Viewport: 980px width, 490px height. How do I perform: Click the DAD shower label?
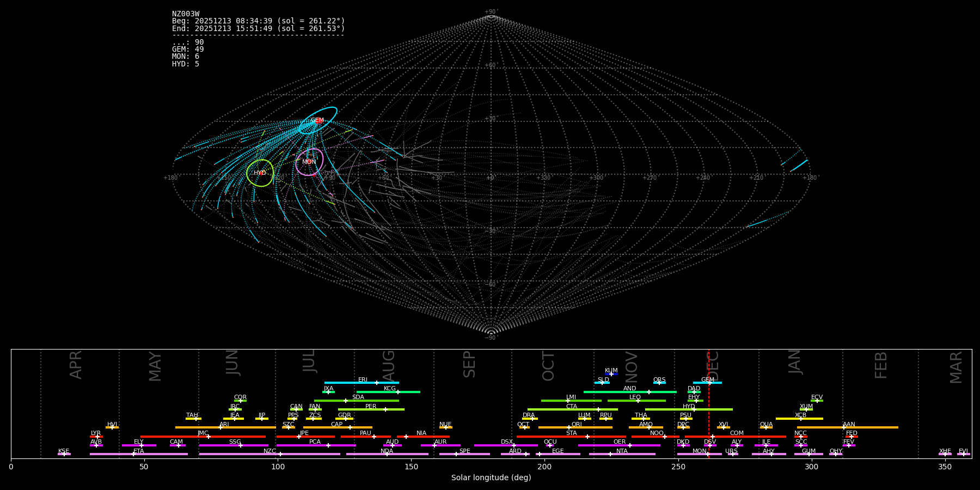pyautogui.click(x=694, y=389)
